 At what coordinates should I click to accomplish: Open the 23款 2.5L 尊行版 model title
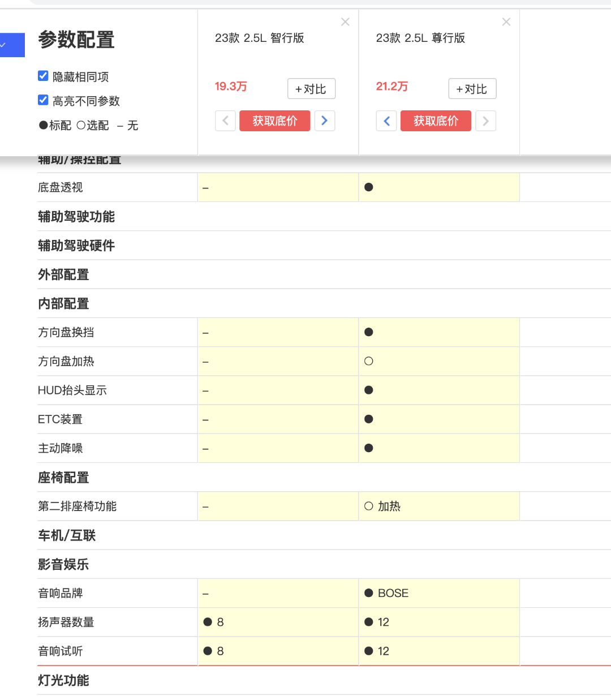pyautogui.click(x=420, y=38)
